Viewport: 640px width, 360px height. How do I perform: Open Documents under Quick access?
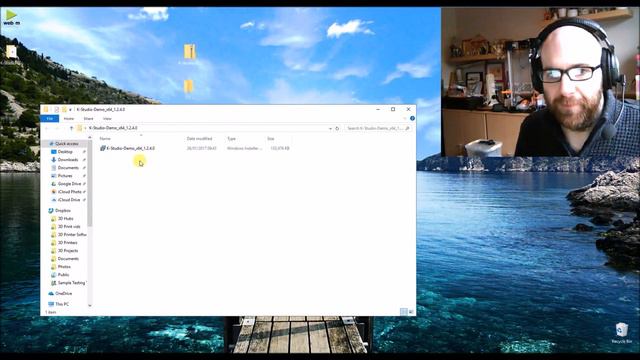[x=68, y=168]
